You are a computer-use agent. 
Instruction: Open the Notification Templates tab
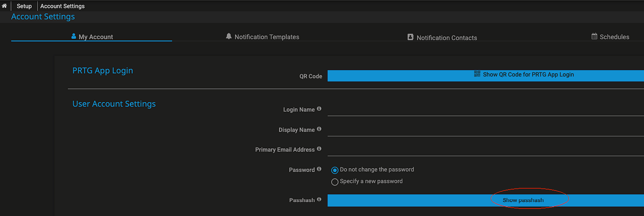point(263,37)
